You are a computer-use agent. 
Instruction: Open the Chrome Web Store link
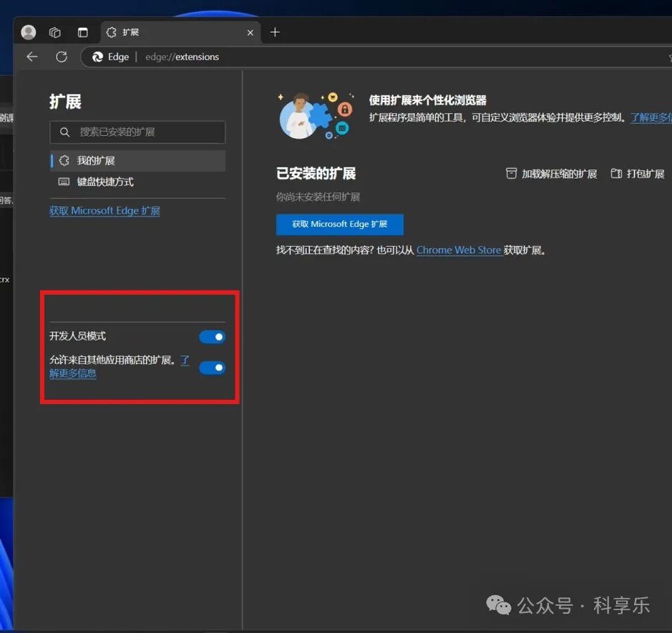pos(459,250)
